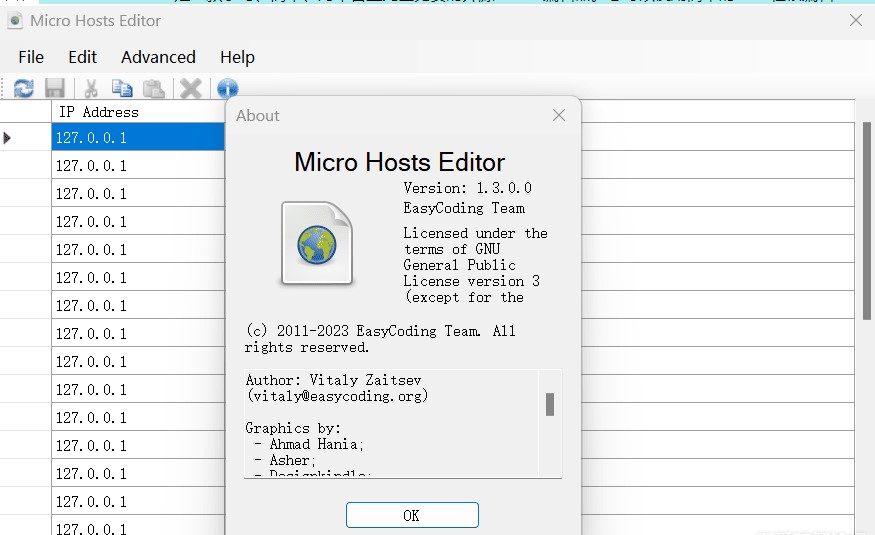Click the current-row arrow indicator

point(7,138)
